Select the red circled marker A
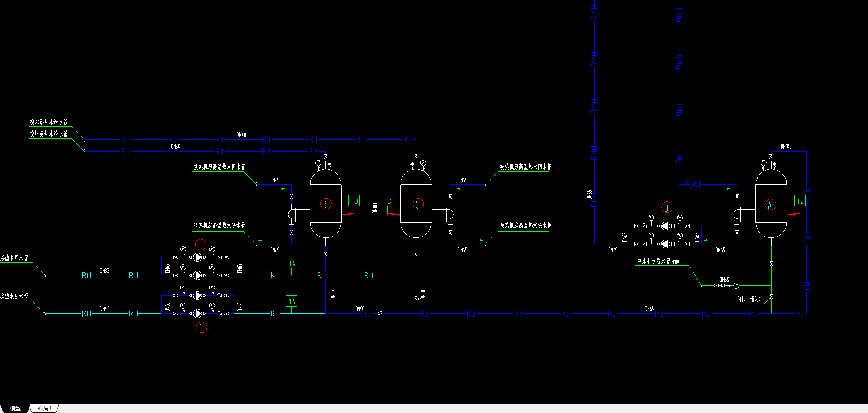Image resolution: width=868 pixels, height=413 pixels. (770, 205)
